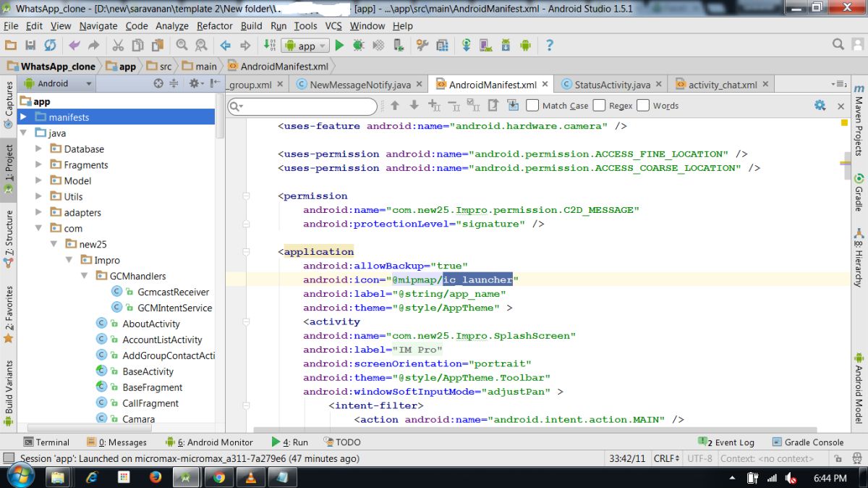Click the Make Project icon
The height and width of the screenshot is (488, 868).
point(269,45)
